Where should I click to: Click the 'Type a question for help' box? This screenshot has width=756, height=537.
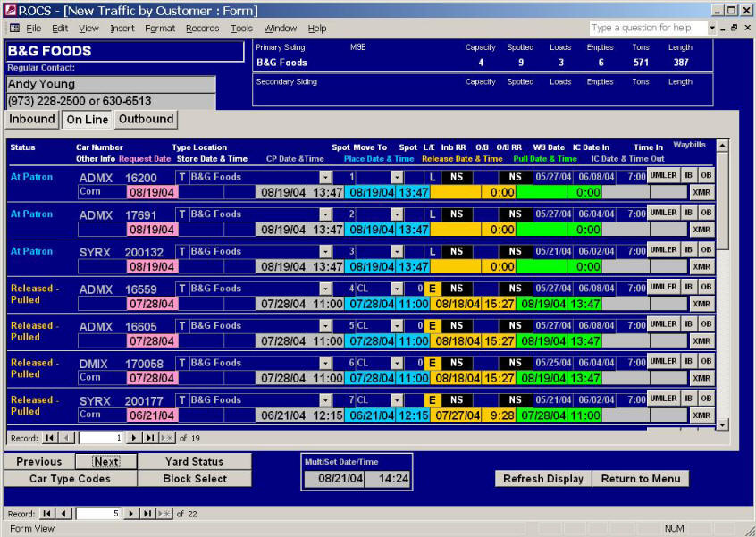(648, 28)
